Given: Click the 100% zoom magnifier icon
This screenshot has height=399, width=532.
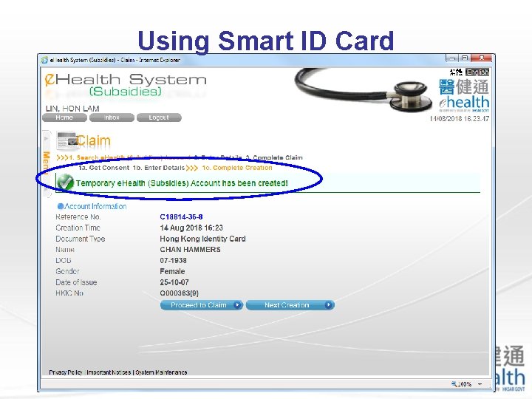Looking at the screenshot, I should (454, 384).
